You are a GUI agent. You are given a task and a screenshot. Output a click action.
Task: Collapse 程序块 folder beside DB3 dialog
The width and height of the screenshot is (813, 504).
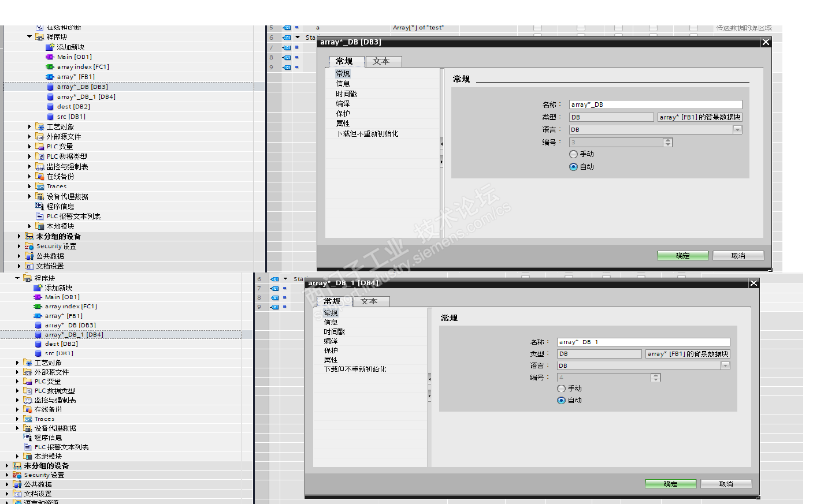pyautogui.click(x=29, y=36)
